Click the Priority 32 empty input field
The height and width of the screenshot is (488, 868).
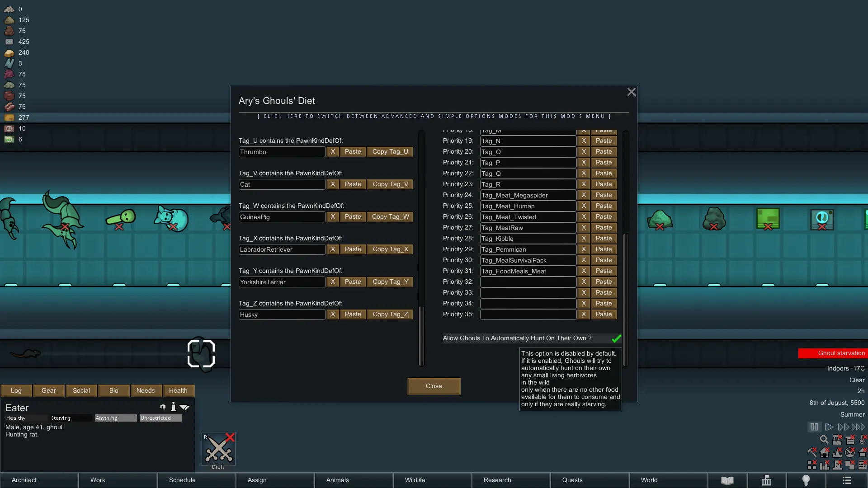pyautogui.click(x=528, y=282)
